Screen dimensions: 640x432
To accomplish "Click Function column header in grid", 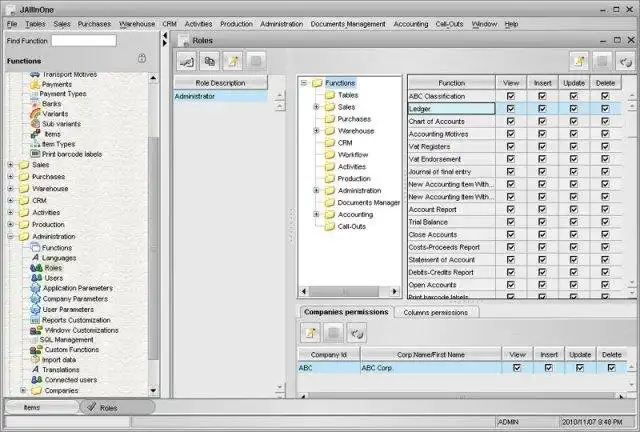I will [x=451, y=83].
